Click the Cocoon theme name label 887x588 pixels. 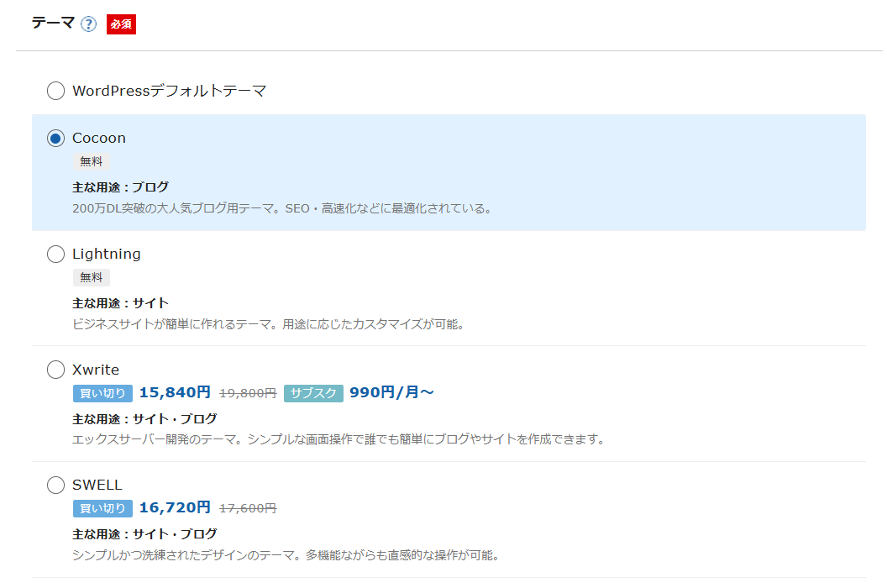coord(99,138)
